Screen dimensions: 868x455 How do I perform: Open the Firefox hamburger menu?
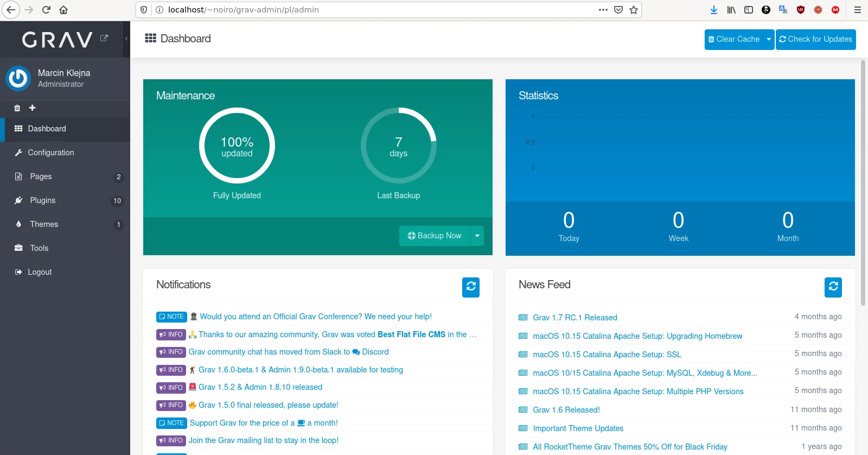858,10
